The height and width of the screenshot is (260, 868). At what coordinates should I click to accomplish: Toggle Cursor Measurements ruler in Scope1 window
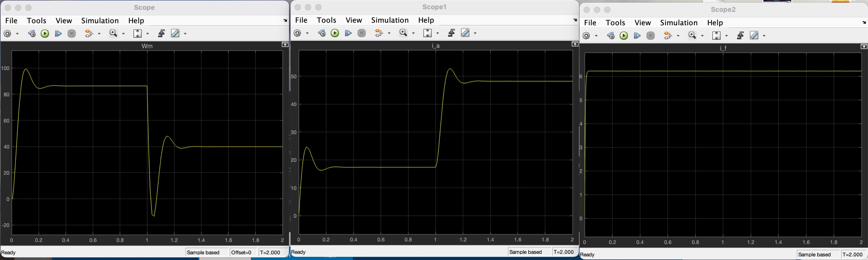(466, 33)
